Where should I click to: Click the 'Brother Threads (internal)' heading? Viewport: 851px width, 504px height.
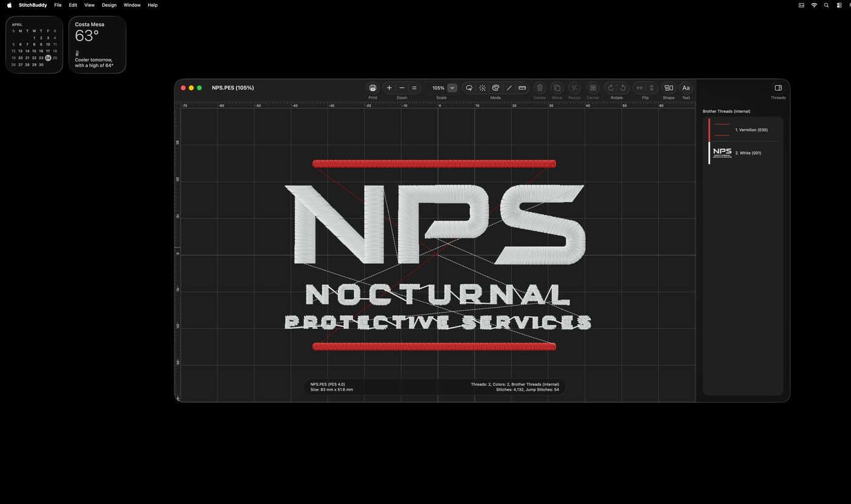coord(726,111)
